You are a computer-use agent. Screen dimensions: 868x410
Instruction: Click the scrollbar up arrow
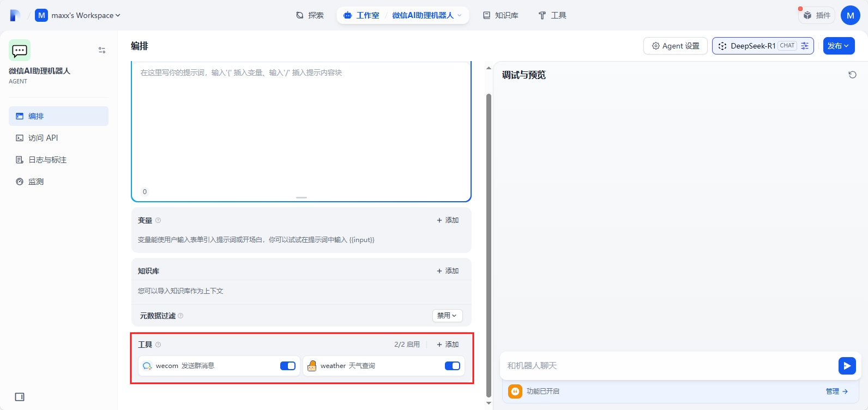click(489, 68)
